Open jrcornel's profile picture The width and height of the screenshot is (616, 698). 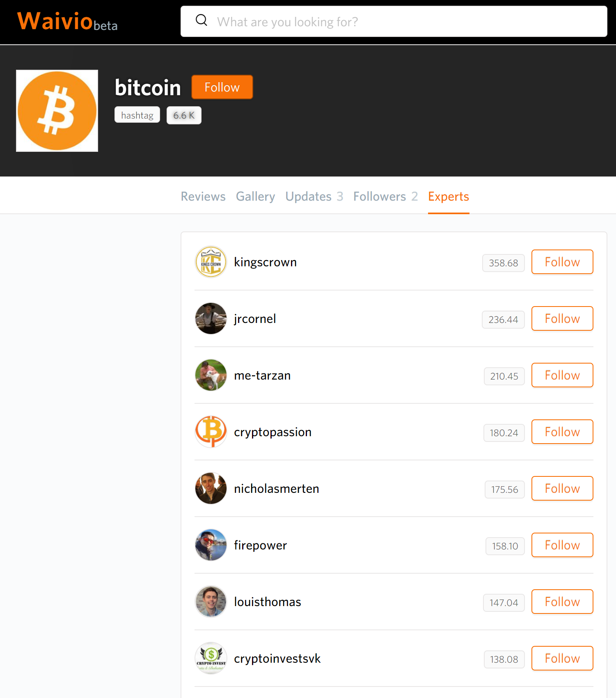pyautogui.click(x=211, y=318)
